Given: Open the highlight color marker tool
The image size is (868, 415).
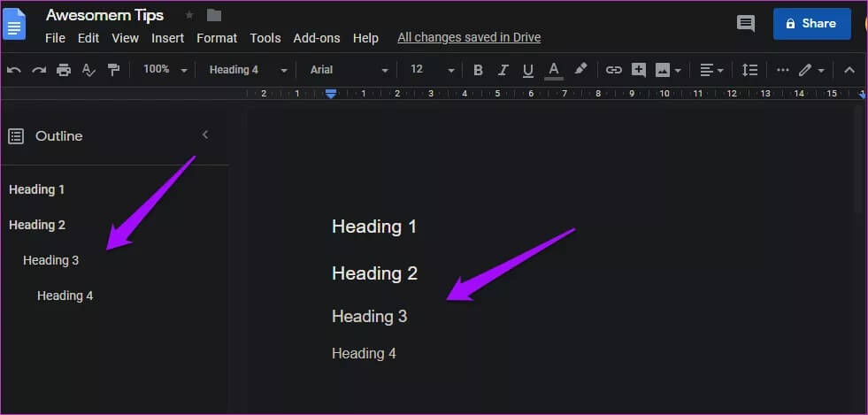Looking at the screenshot, I should [580, 69].
